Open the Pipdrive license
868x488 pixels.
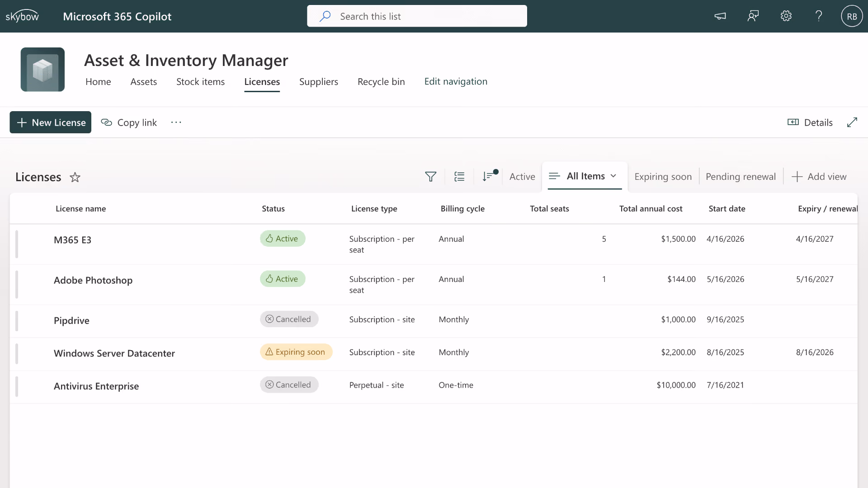pyautogui.click(x=71, y=321)
